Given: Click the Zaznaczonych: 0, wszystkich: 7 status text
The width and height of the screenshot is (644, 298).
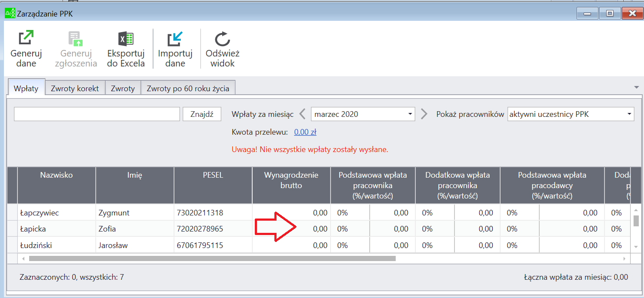Looking at the screenshot, I should coord(72,277).
